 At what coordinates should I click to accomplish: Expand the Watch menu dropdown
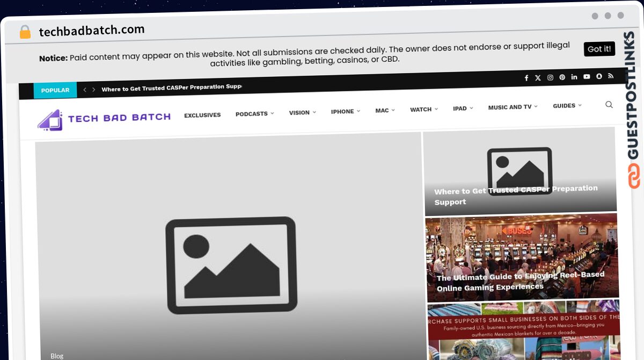(x=424, y=109)
